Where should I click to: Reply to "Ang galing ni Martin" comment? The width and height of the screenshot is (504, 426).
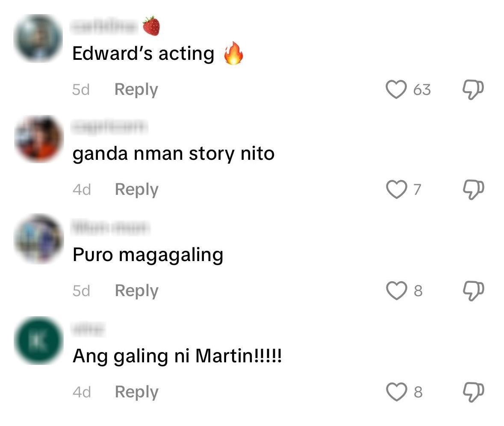pos(137,392)
